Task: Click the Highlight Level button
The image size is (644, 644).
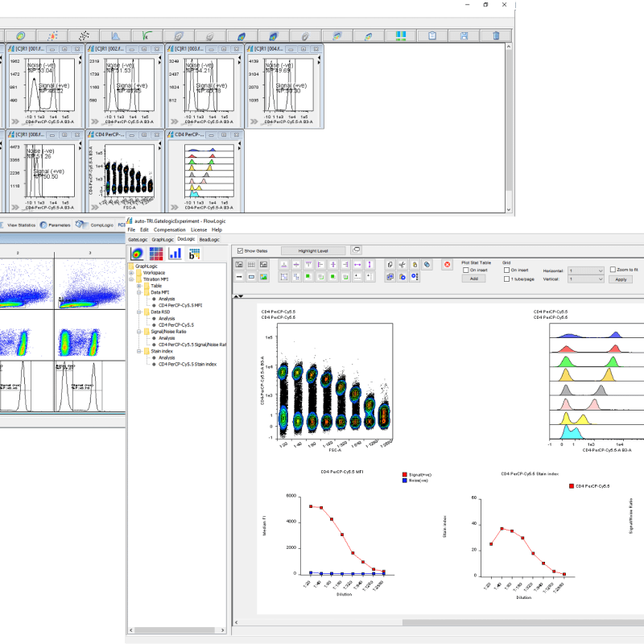Action: 313,249
